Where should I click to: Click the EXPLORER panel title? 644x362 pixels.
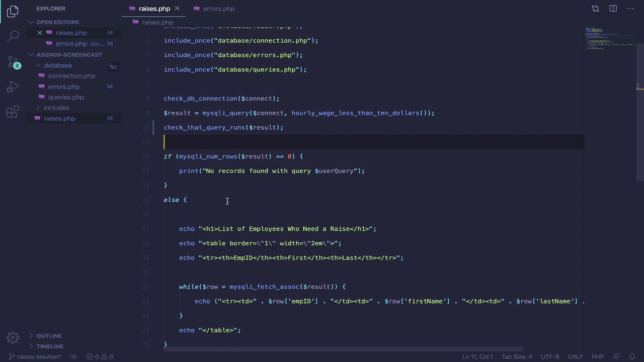click(51, 9)
